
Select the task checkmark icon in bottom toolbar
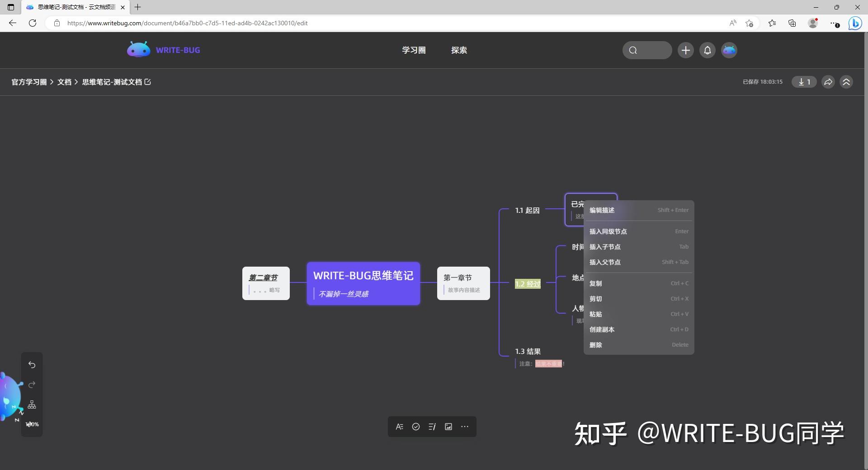pyautogui.click(x=416, y=427)
